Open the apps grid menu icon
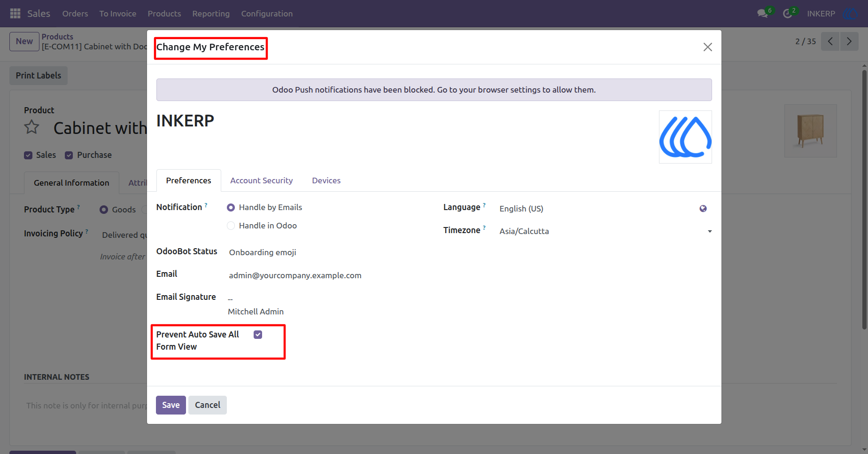 click(15, 14)
